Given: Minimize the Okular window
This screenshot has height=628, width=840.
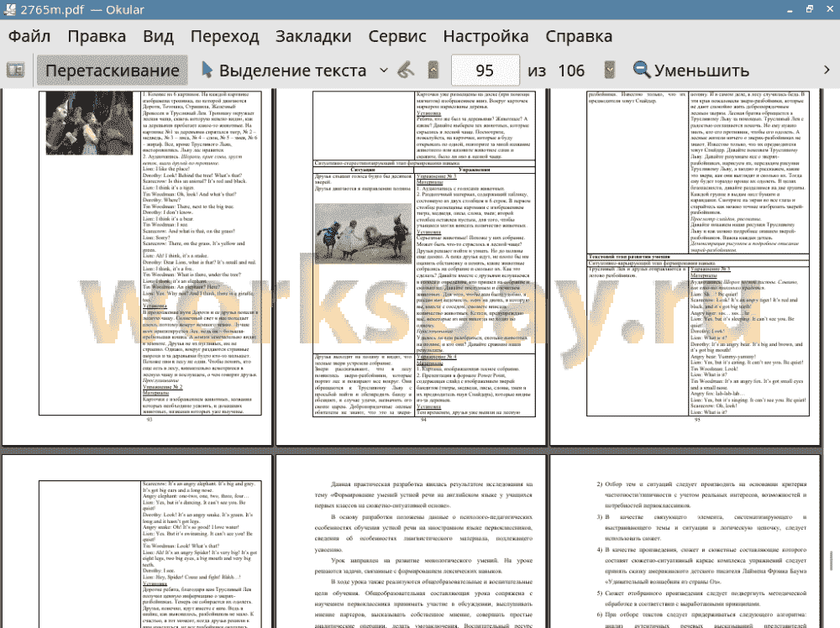Looking at the screenshot, I should 790,10.
